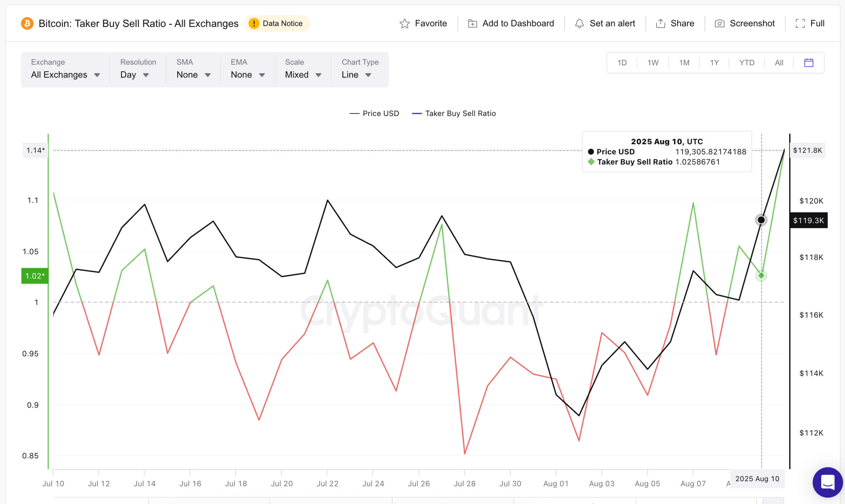Image resolution: width=845 pixels, height=504 pixels.
Task: Open the Resolution Day dropdown
Action: [135, 75]
